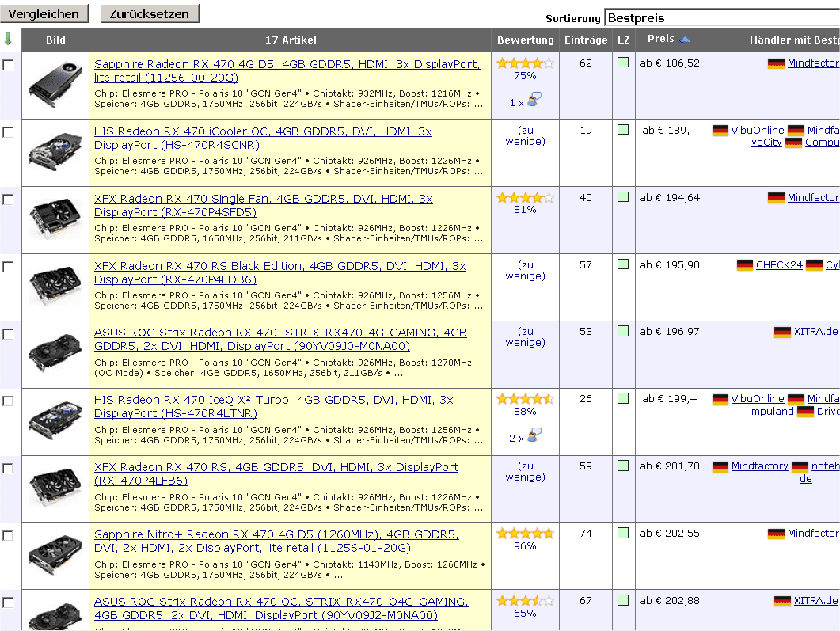The width and height of the screenshot is (840, 631).
Task: Click the blue sort arrow next to Preis
Action: [685, 39]
